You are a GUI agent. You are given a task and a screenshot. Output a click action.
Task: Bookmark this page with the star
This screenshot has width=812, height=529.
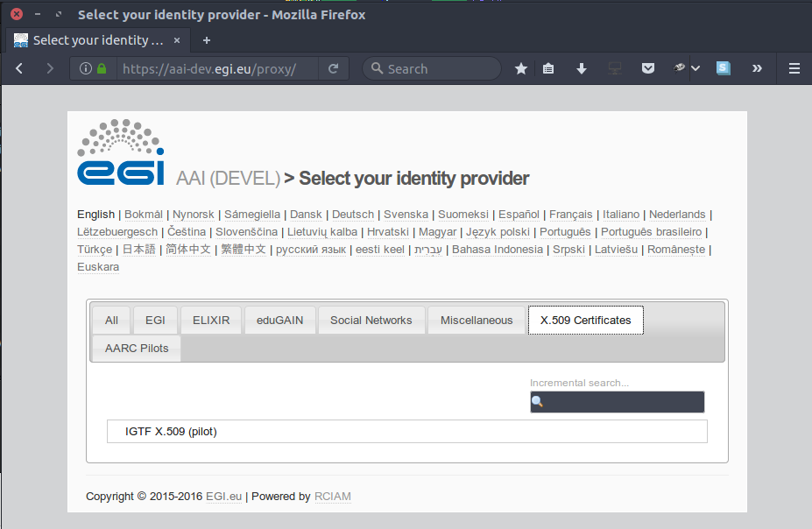[x=521, y=68]
